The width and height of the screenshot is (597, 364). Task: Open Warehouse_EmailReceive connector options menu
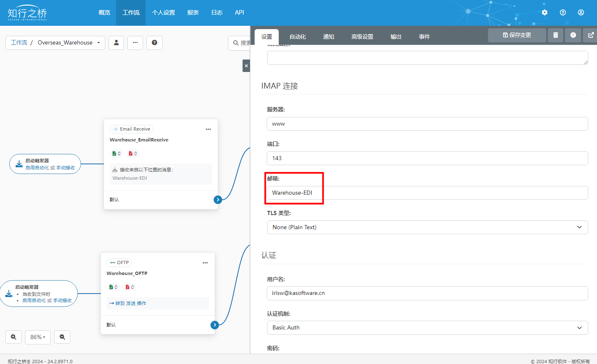click(x=208, y=129)
